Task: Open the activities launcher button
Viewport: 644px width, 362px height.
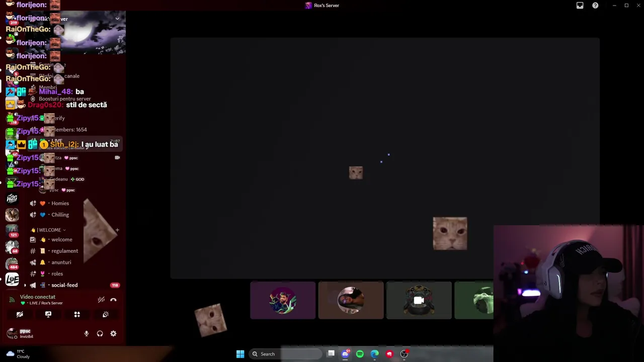Action: pyautogui.click(x=77, y=314)
